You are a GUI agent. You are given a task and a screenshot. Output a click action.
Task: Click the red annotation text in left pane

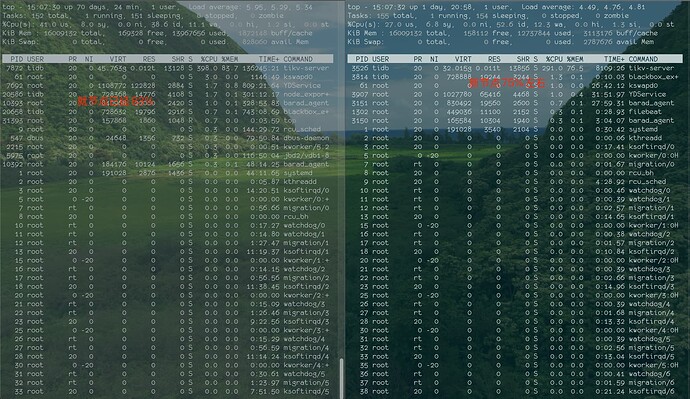click(115, 102)
